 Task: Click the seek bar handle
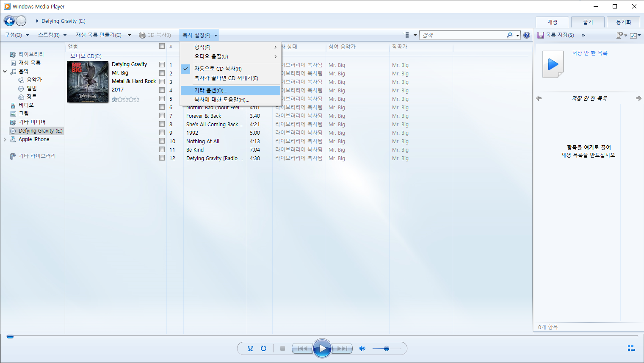pyautogui.click(x=10, y=337)
